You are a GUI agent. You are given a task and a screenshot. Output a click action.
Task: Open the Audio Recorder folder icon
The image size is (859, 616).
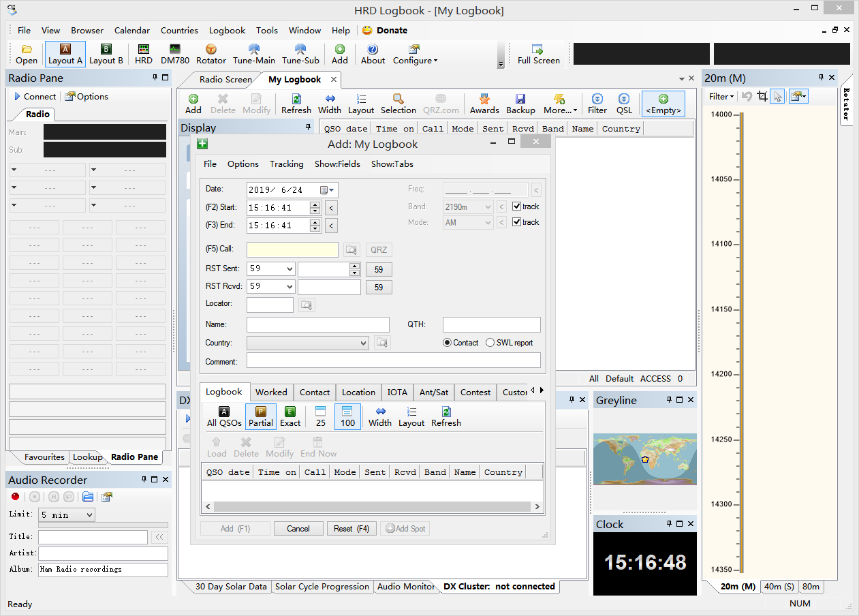click(x=88, y=497)
